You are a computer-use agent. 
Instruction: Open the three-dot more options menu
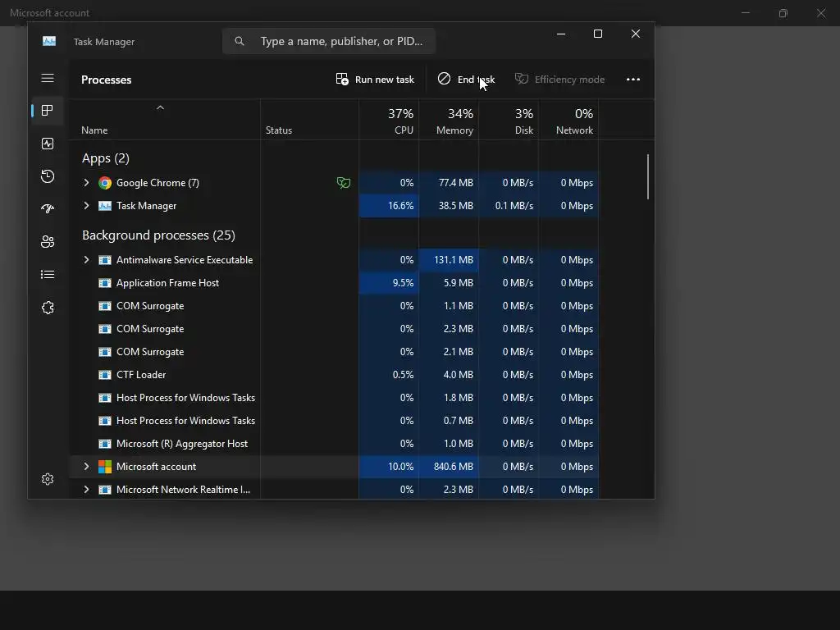(633, 80)
